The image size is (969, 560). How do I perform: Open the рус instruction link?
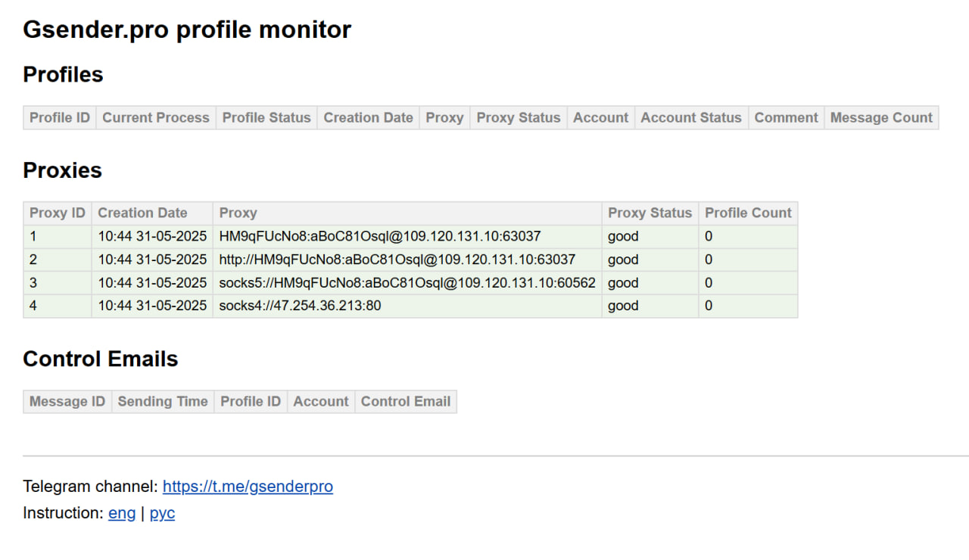click(x=162, y=513)
